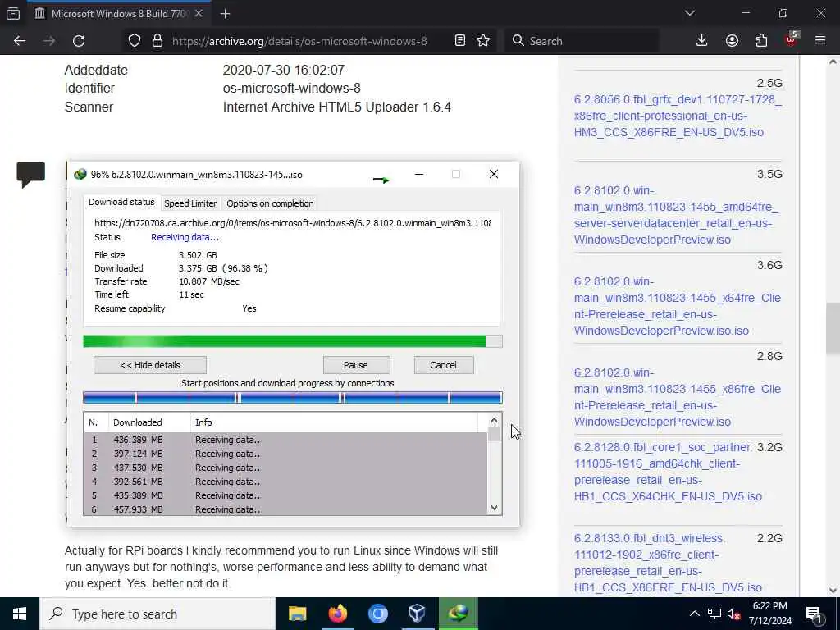
Task: Open the Firefox hamburger menu
Action: (x=820, y=41)
